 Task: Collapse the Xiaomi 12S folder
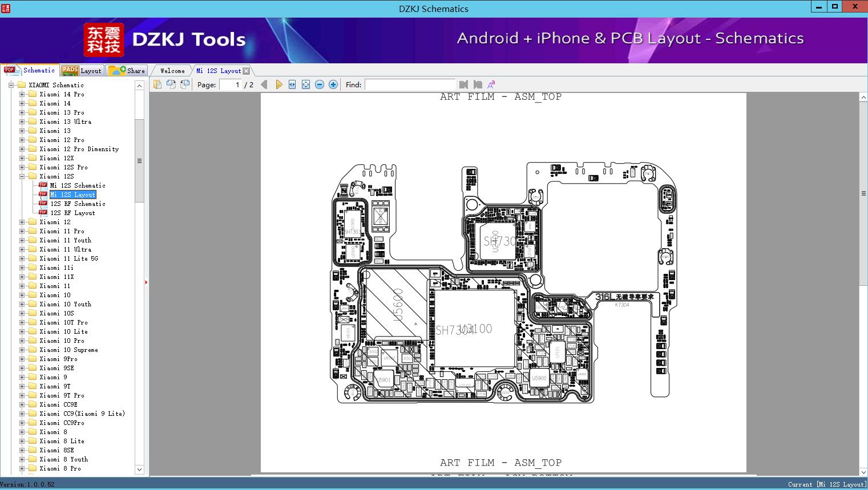click(22, 176)
